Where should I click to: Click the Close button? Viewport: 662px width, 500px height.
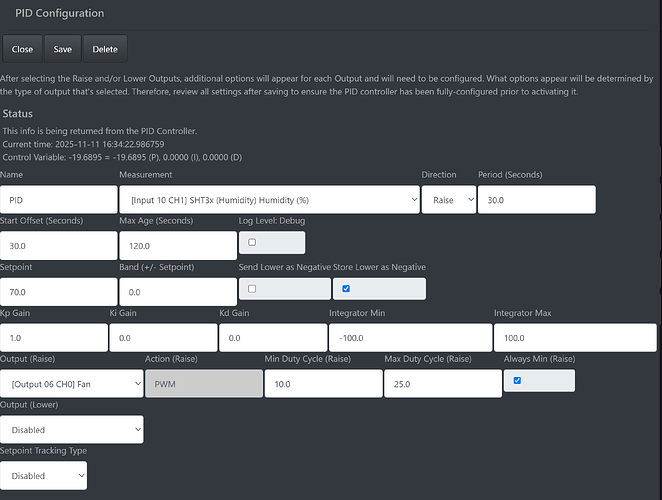22,49
